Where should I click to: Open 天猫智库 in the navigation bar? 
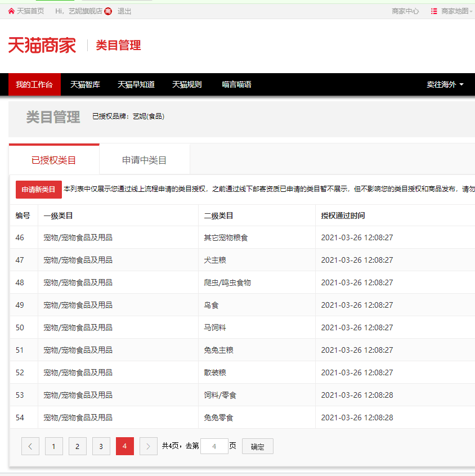click(85, 84)
